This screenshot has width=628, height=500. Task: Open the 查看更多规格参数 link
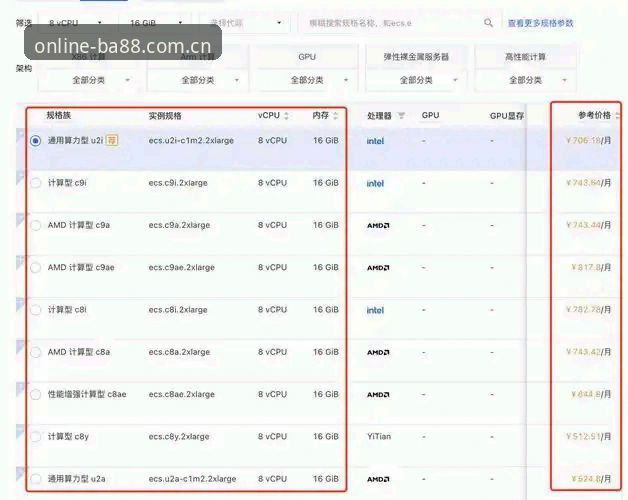(x=541, y=23)
